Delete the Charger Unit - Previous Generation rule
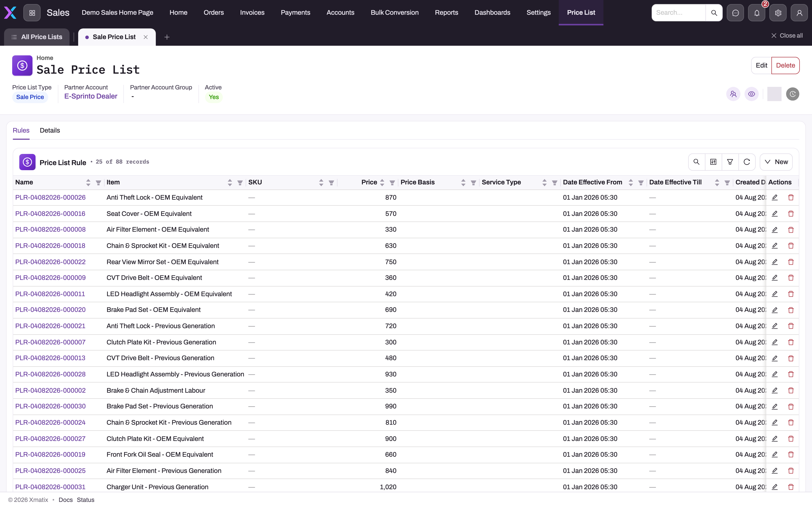Image resolution: width=812 pixels, height=508 pixels. (791, 487)
